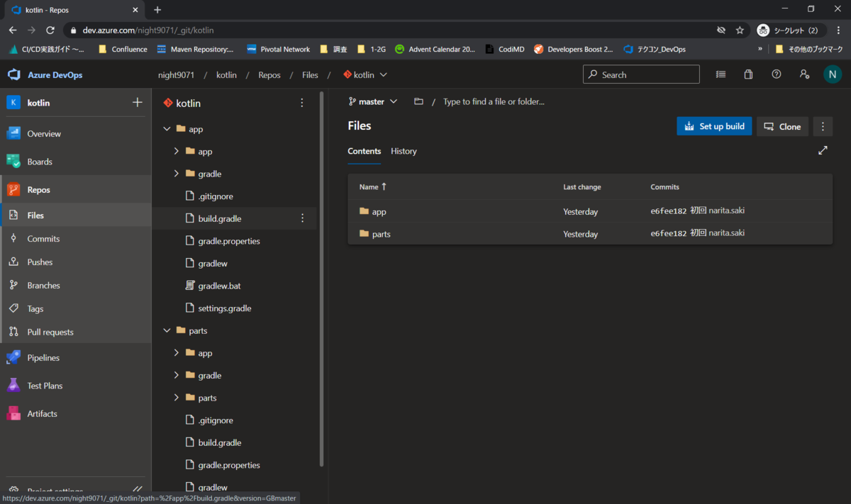Image resolution: width=851 pixels, height=504 pixels.
Task: Open the work items list icon in header
Action: pyautogui.click(x=721, y=74)
